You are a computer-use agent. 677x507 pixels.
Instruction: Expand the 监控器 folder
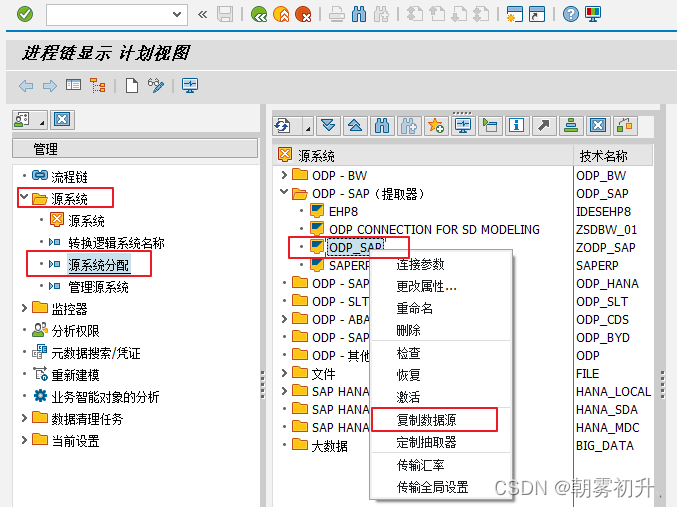[x=24, y=308]
